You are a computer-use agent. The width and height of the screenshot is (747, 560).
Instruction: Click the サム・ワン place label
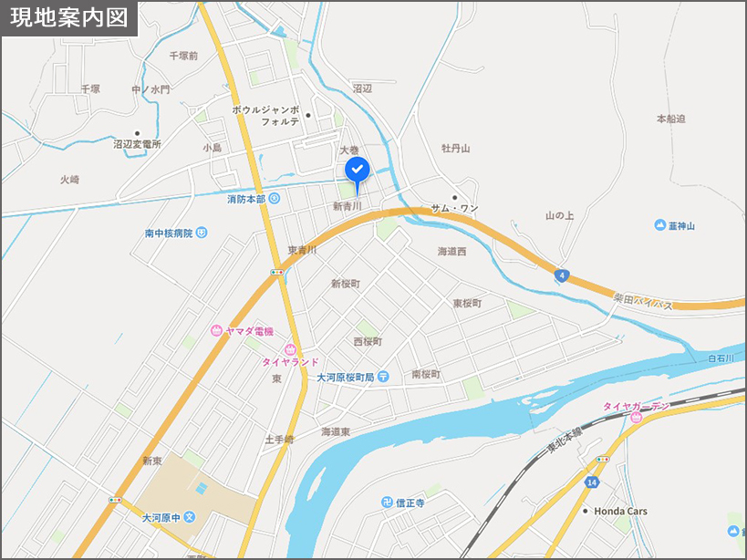454,208
